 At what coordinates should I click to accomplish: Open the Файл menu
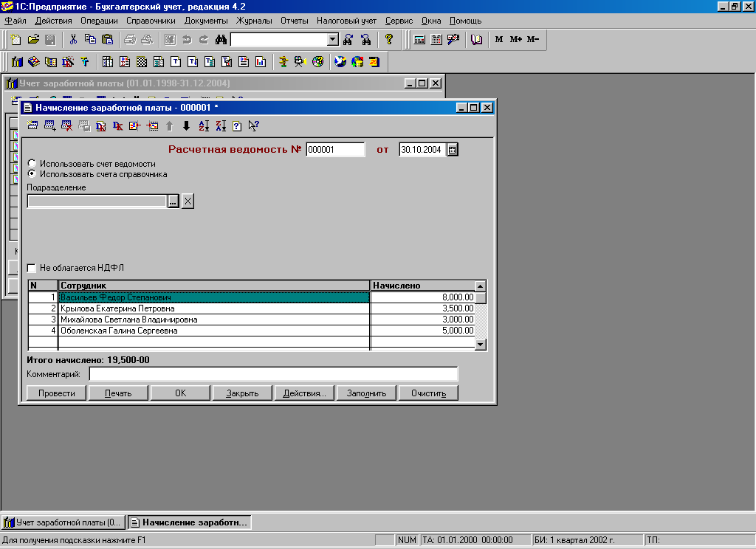coord(16,21)
